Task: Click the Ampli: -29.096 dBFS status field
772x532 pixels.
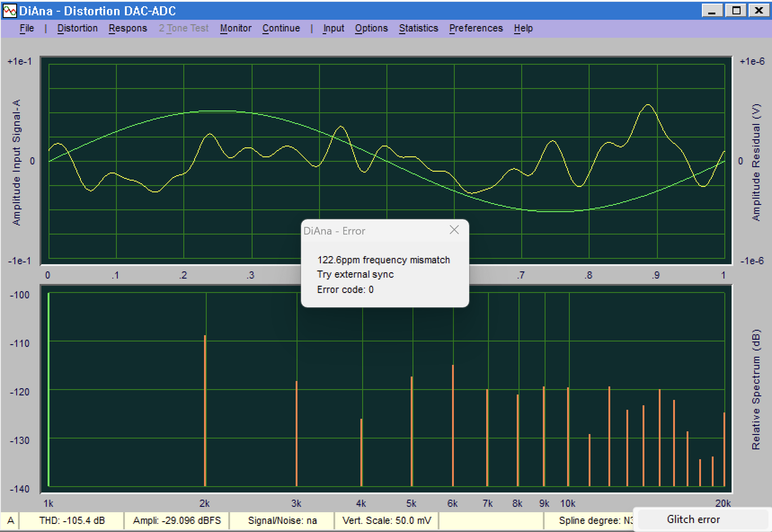Action: tap(177, 521)
